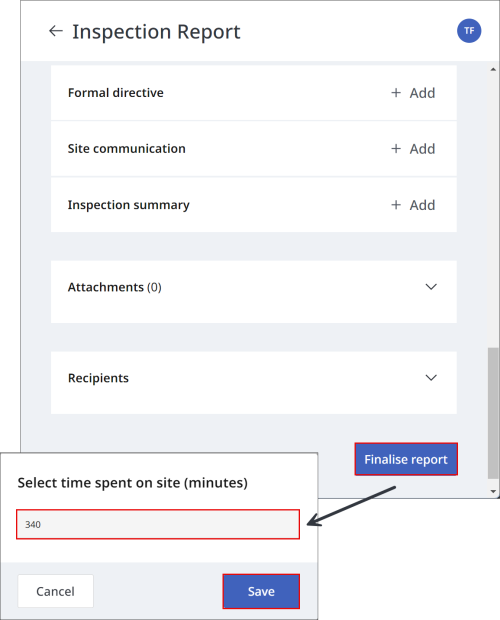Click the scrollbar down arrow

point(493,491)
